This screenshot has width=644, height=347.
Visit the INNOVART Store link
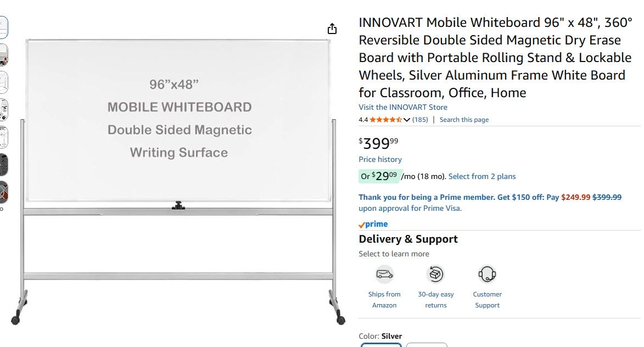click(403, 107)
